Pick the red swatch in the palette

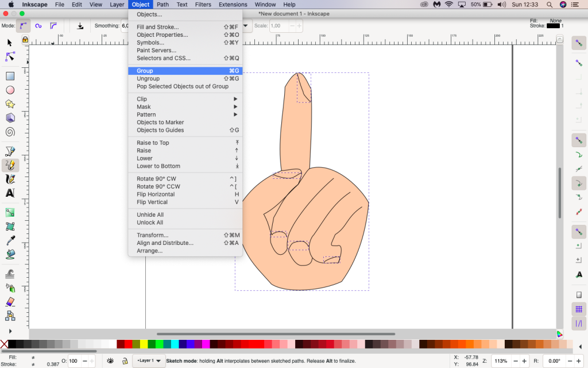pos(128,344)
